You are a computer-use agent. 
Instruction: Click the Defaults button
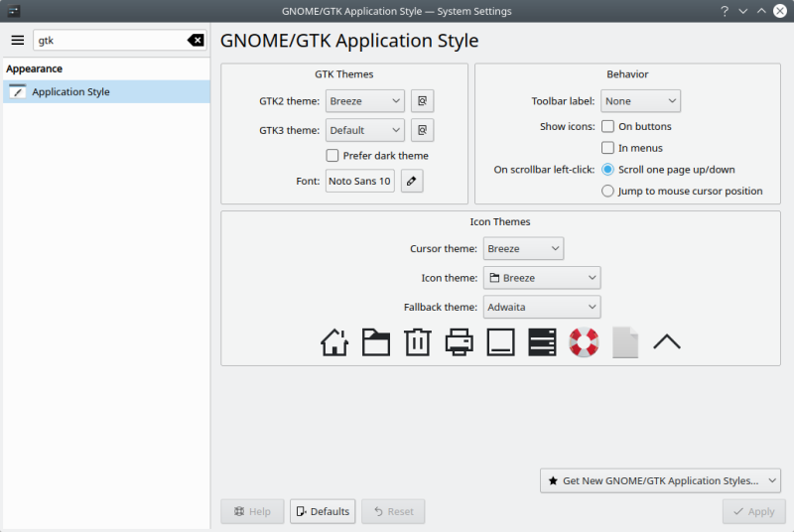click(x=323, y=511)
